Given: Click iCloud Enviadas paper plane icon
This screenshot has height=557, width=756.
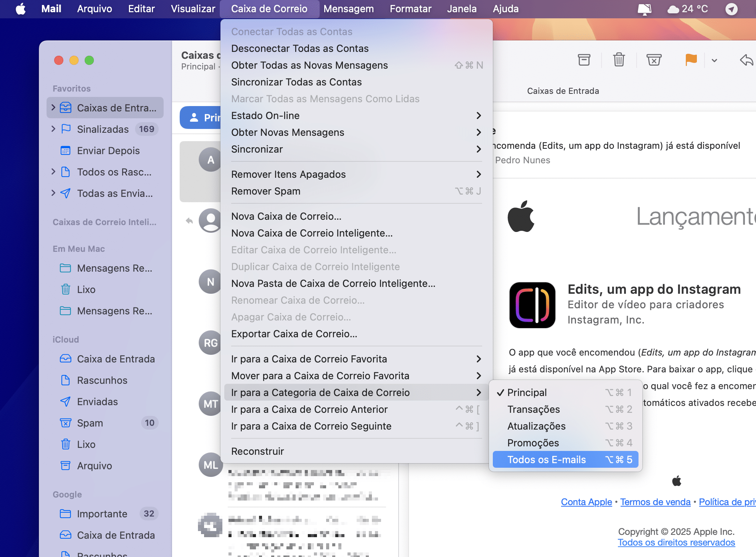Looking at the screenshot, I should coord(66,401).
